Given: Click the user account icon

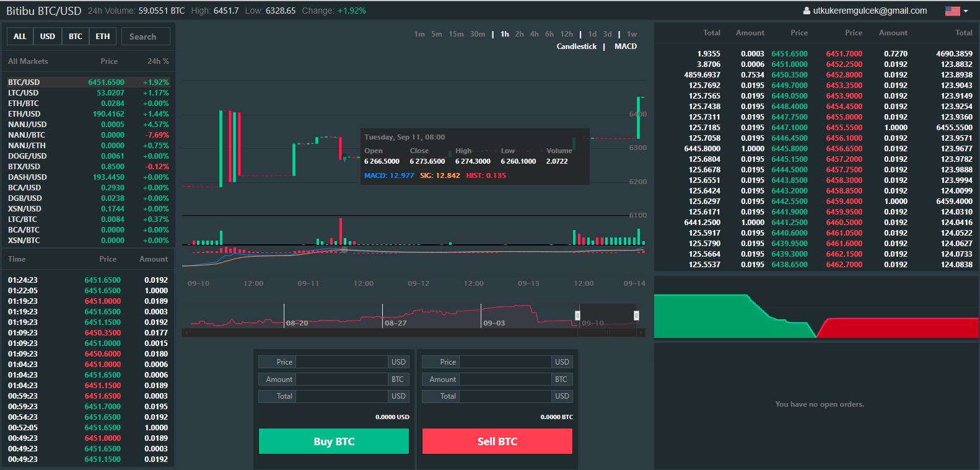Looking at the screenshot, I should [x=807, y=11].
